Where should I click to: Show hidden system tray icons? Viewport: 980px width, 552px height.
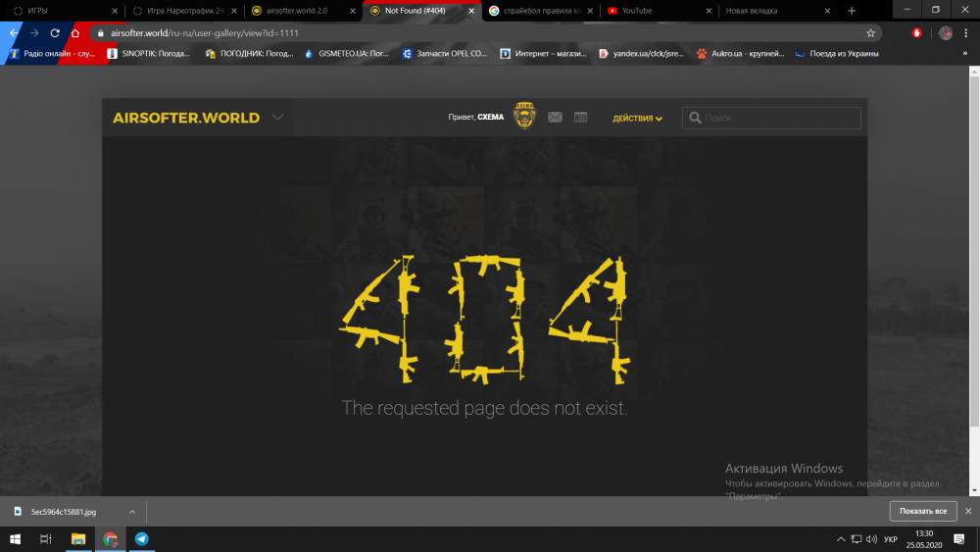point(841,539)
